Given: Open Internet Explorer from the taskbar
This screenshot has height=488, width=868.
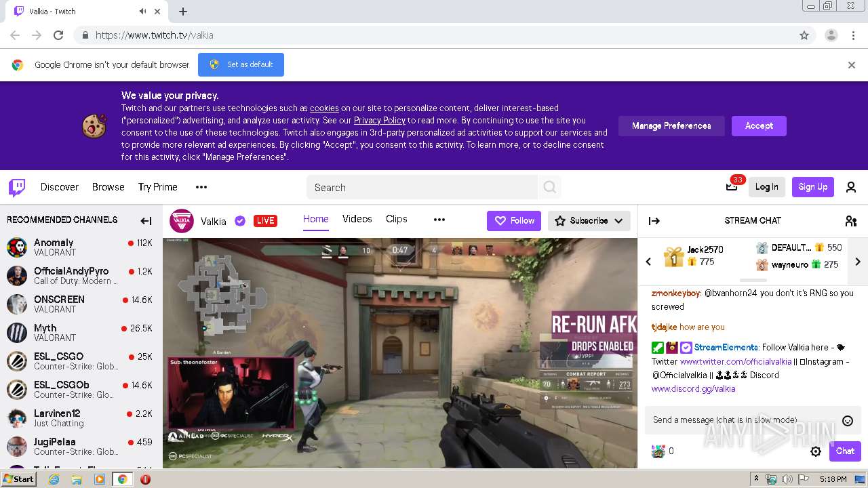Looking at the screenshot, I should (54, 479).
